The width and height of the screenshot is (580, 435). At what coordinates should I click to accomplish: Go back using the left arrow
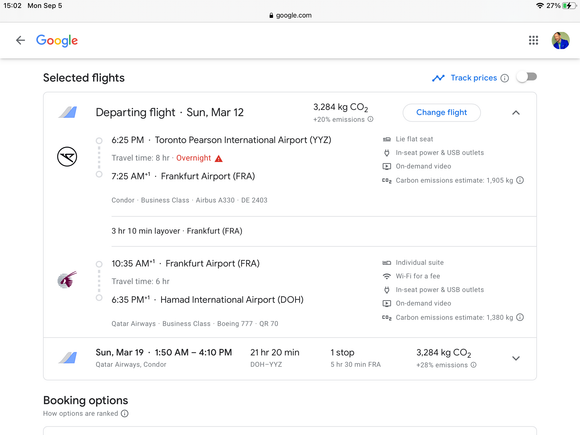click(x=20, y=40)
